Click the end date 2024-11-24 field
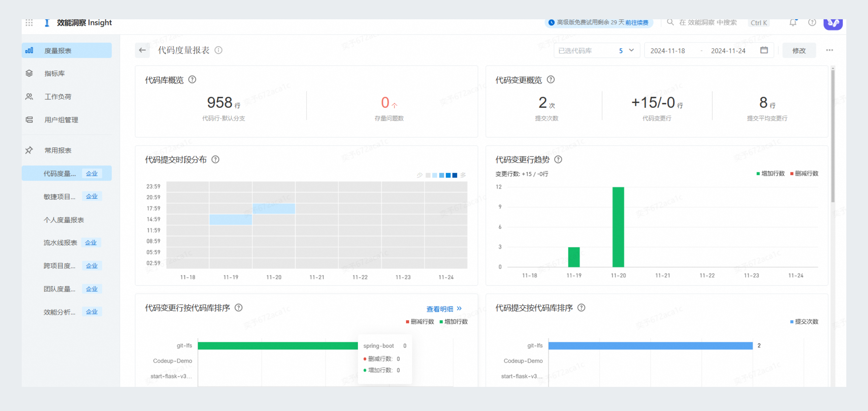The width and height of the screenshot is (868, 411). tap(728, 51)
